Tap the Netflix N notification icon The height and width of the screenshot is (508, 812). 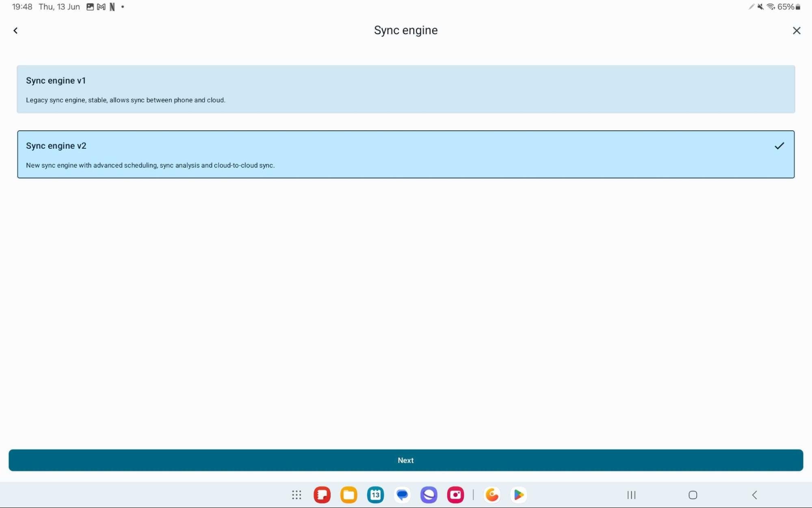click(112, 7)
